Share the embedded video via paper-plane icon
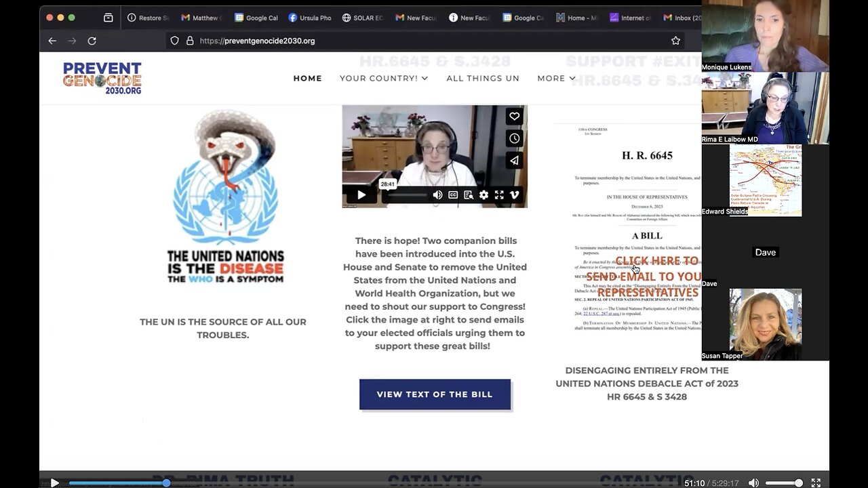 pyautogui.click(x=515, y=161)
